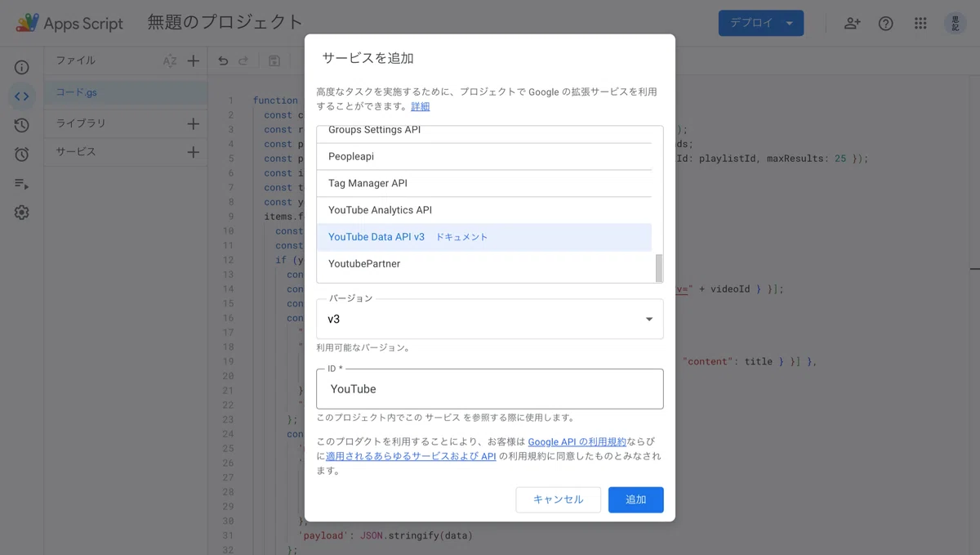Open project history icon in sidebar
The width and height of the screenshot is (980, 555).
pyautogui.click(x=22, y=125)
